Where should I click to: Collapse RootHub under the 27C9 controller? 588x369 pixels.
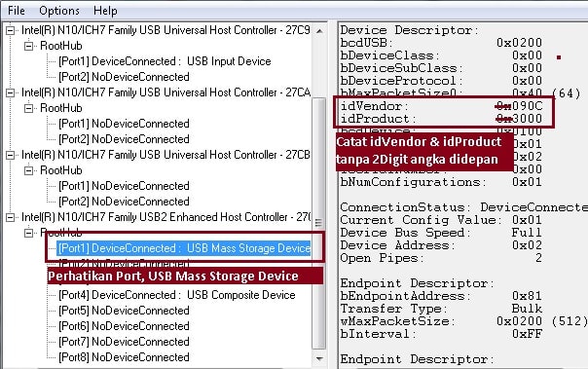(x=28, y=46)
